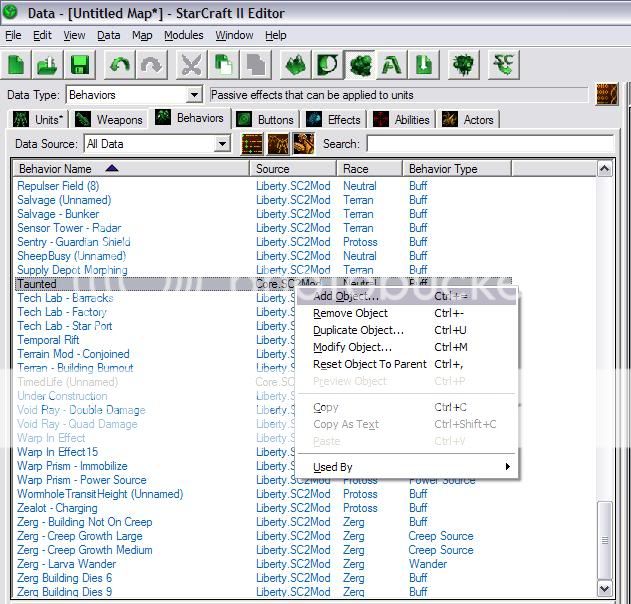This screenshot has height=604, width=631.
Task: Open the Data Type dropdown
Action: tap(194, 95)
